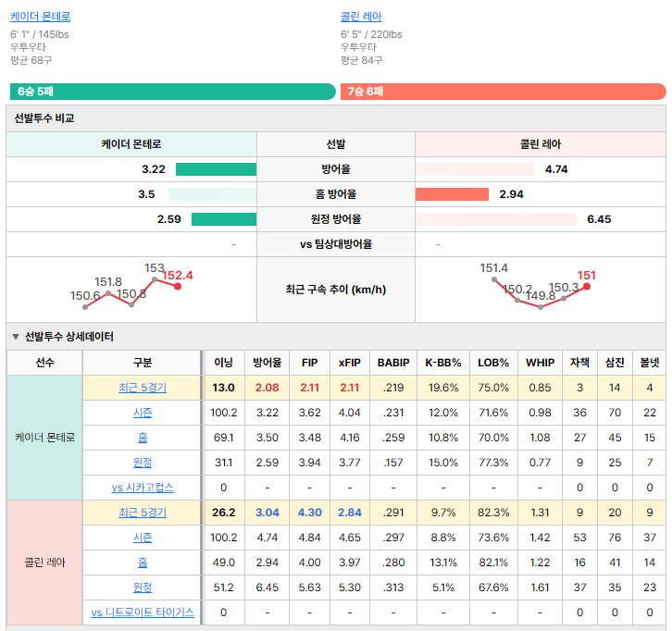This screenshot has height=631, width=672.
Task: Click the 13.0 innings cell
Action: (223, 388)
